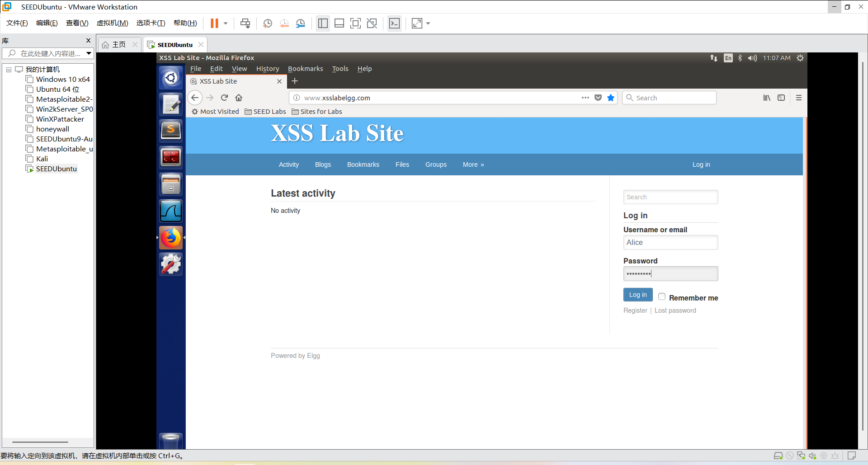The width and height of the screenshot is (868, 465).
Task: Revert to the previous snapshot
Action: (284, 23)
